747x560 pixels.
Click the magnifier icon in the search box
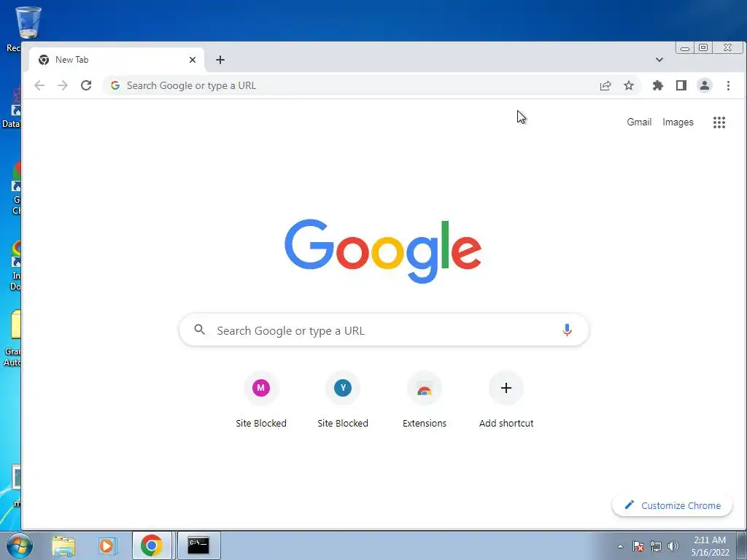[x=200, y=330]
